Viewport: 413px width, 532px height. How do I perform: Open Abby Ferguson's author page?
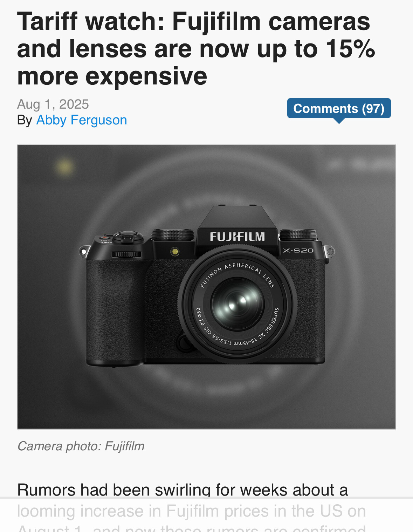(81, 120)
